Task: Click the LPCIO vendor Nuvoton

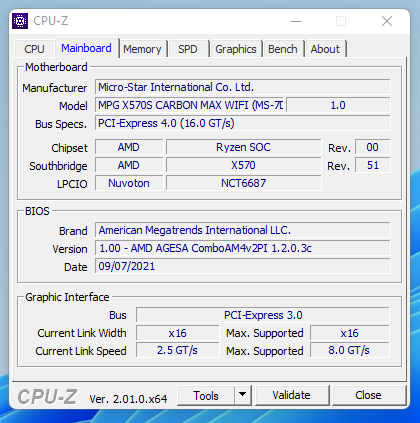Action: pos(129,183)
